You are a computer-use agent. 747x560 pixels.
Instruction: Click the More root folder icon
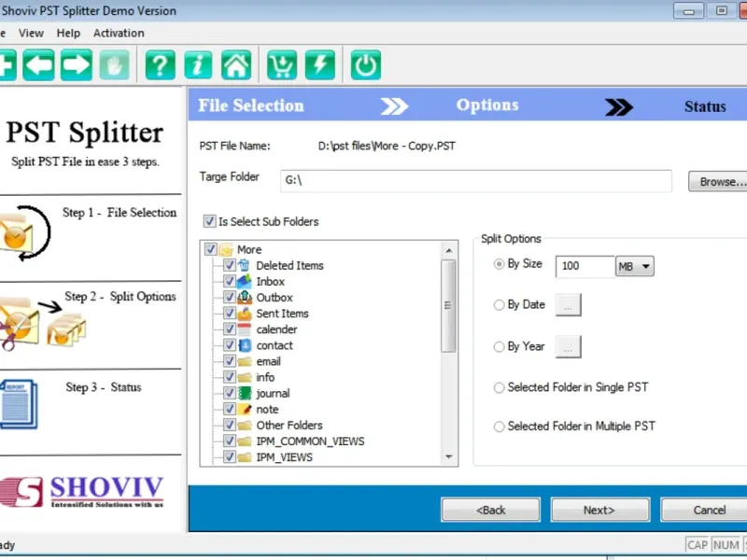point(226,249)
